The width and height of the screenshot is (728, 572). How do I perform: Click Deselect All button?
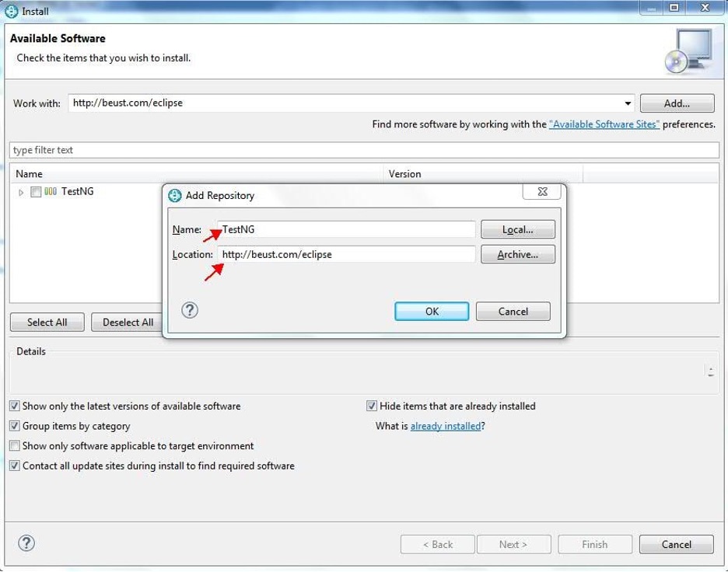[128, 322]
